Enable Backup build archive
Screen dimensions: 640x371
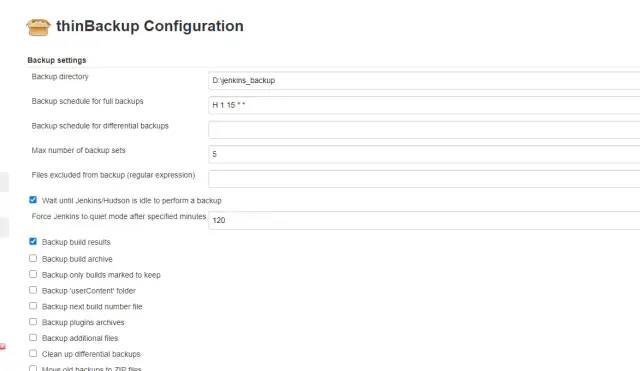(33, 258)
